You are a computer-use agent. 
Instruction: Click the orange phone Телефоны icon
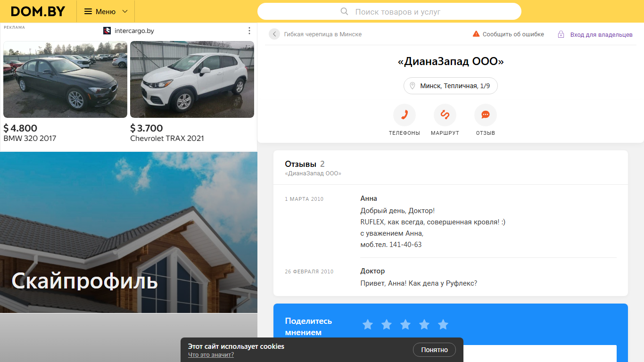[405, 115]
